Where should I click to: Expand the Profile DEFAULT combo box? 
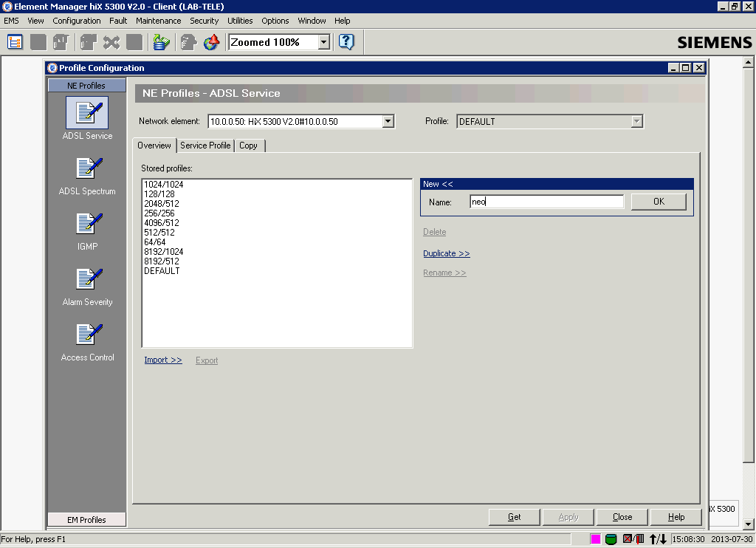point(637,122)
